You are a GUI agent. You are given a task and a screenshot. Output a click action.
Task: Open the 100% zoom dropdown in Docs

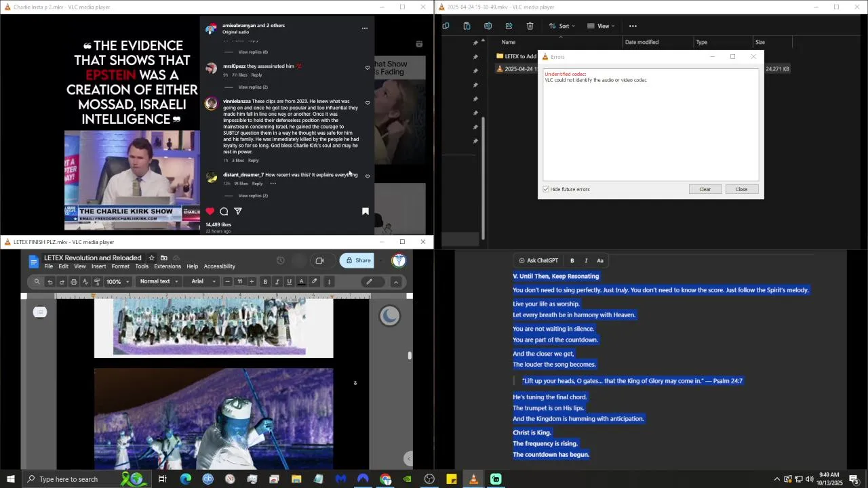[117, 282]
